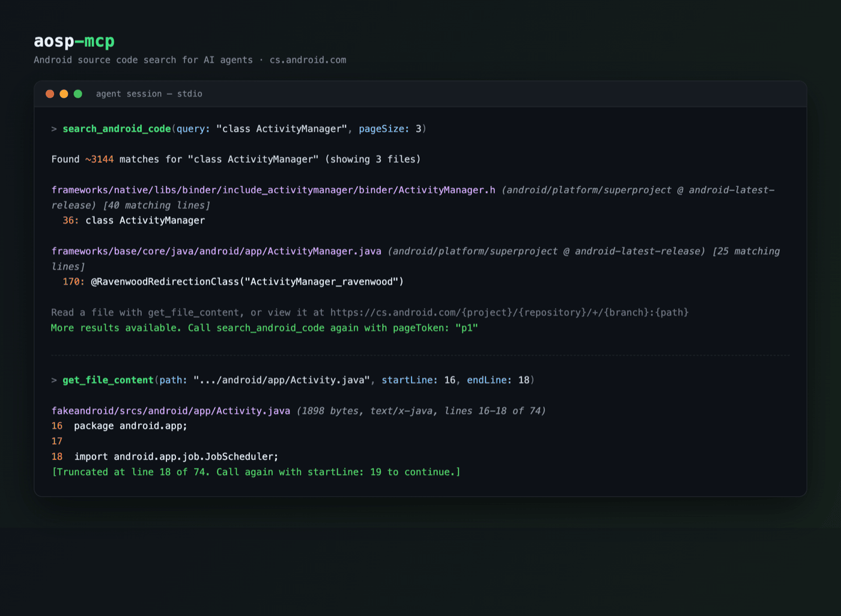Screen dimensions: 841x616
Task: Click the '1898 bytes, text/x-java' metadata
Action: [x=369, y=411]
